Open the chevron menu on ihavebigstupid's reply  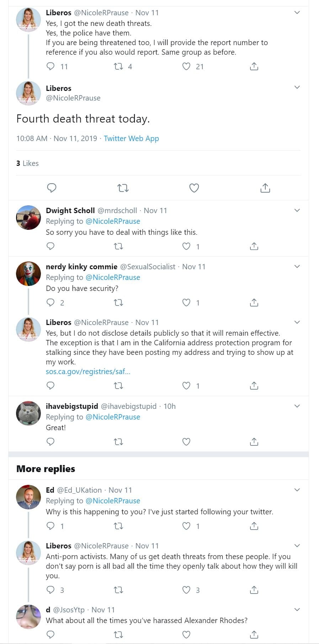pyautogui.click(x=297, y=406)
